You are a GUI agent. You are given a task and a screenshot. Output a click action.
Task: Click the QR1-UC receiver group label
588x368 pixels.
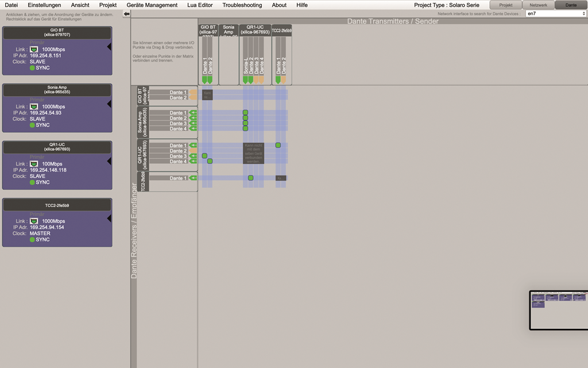143,155
